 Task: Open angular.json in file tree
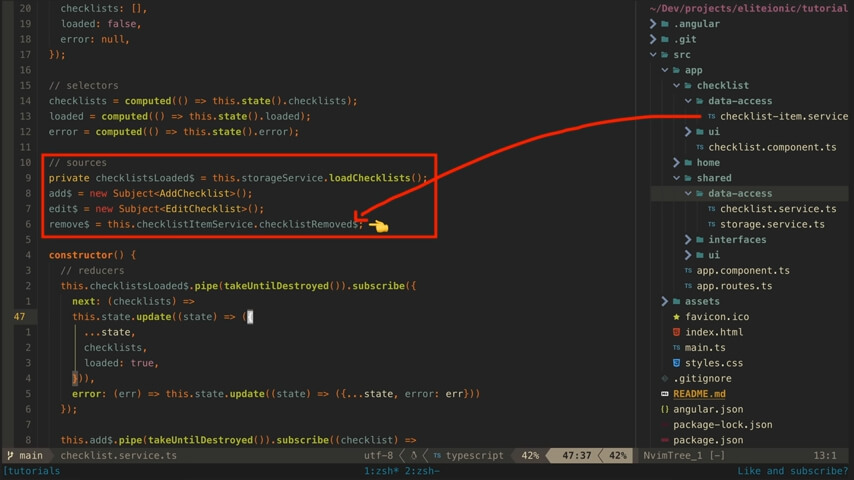coord(708,409)
